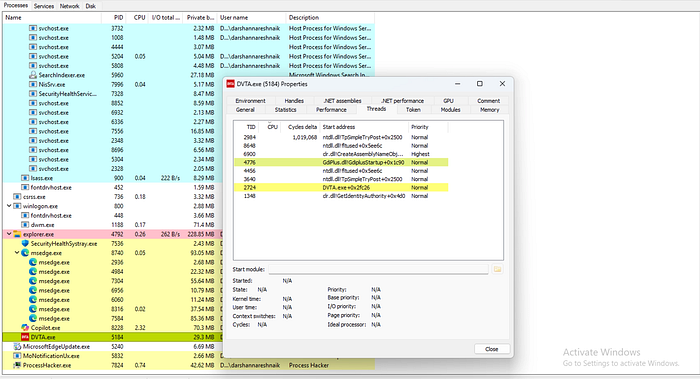Click the csrss.exe process icon
The width and height of the screenshot is (700, 379).
tap(17, 196)
